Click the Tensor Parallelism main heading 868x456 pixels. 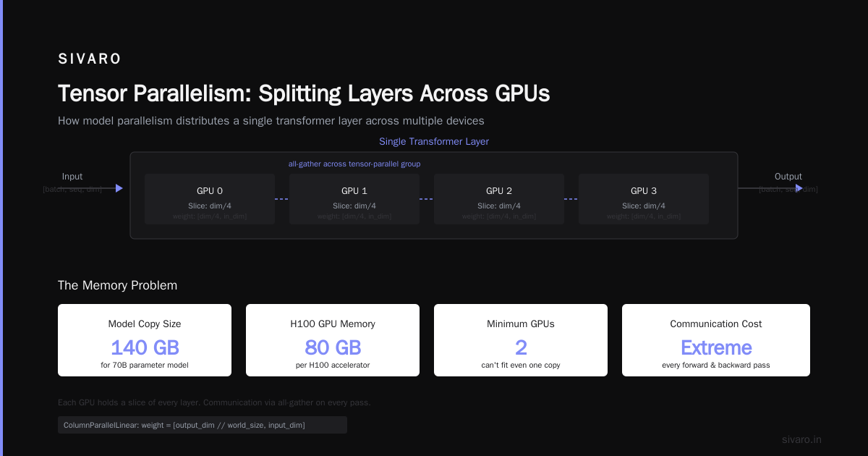tap(304, 94)
